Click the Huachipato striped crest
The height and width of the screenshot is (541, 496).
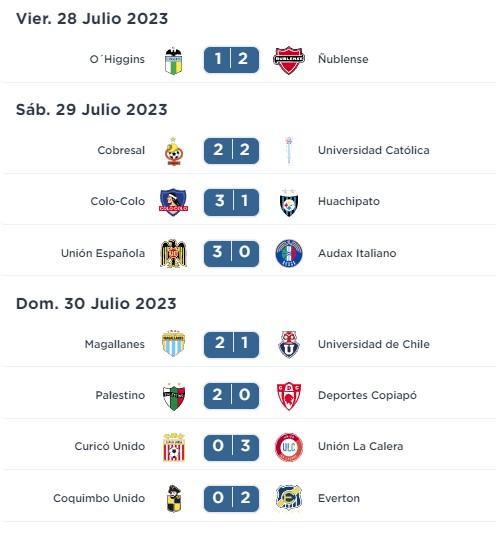(289, 202)
